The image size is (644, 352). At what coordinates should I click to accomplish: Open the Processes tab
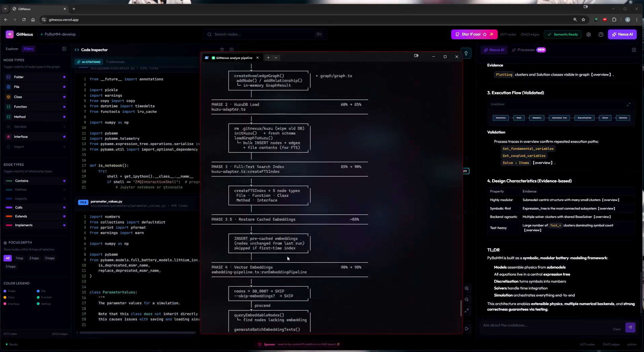tap(529, 50)
